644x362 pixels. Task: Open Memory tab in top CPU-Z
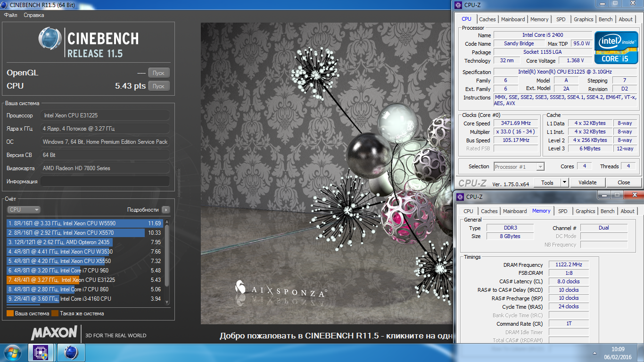pyautogui.click(x=539, y=19)
